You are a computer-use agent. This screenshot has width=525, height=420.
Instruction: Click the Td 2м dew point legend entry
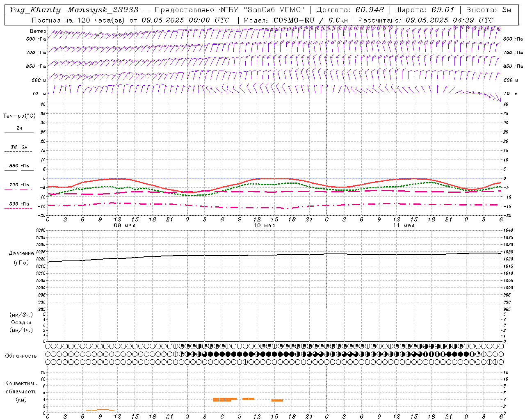19,147
